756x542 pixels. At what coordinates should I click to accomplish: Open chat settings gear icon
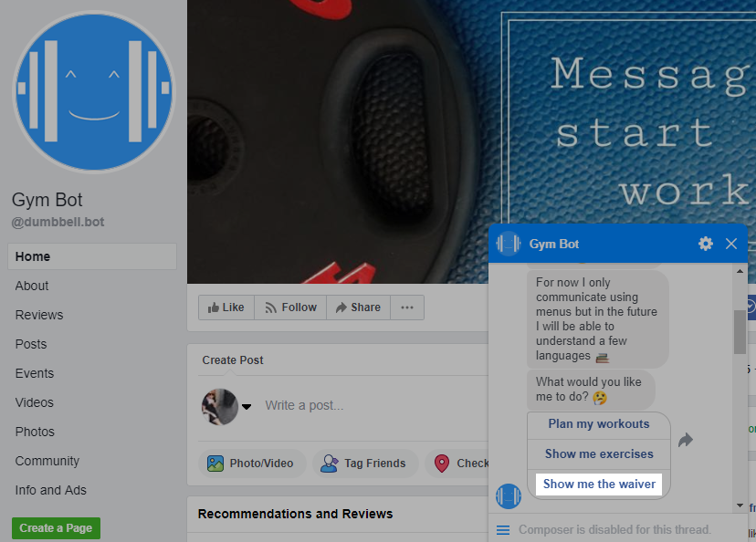point(705,244)
